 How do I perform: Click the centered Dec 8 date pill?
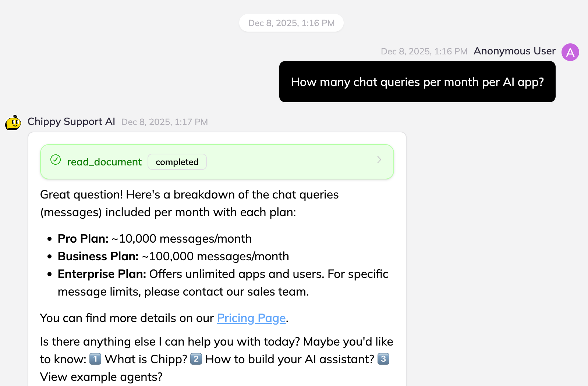click(291, 23)
